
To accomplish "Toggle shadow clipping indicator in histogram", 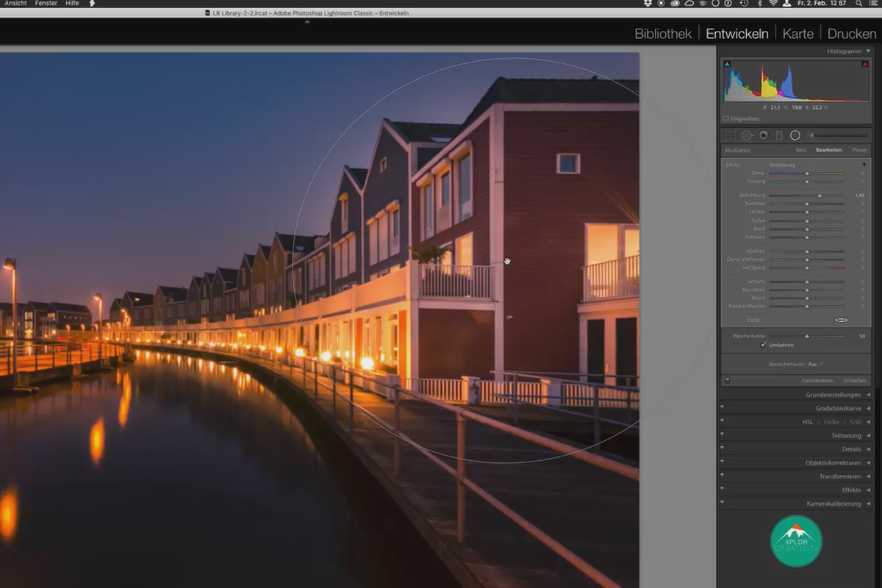I will pos(728,64).
